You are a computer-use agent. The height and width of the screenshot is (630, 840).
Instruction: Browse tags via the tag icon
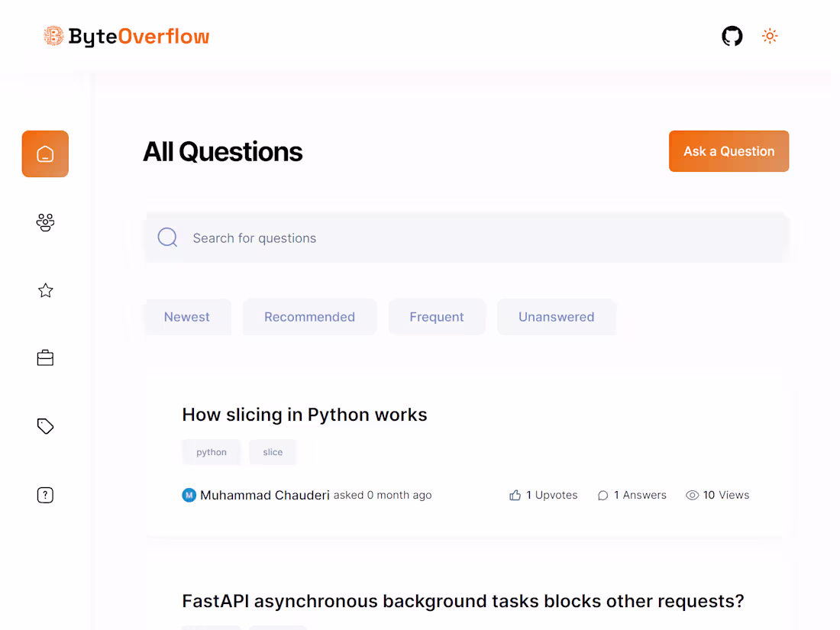click(x=45, y=425)
